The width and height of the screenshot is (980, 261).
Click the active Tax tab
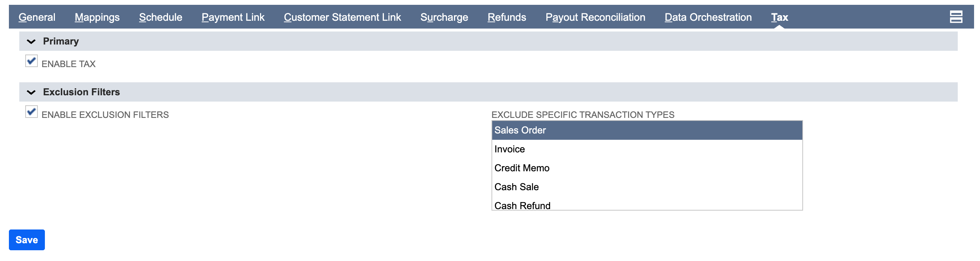point(779,17)
